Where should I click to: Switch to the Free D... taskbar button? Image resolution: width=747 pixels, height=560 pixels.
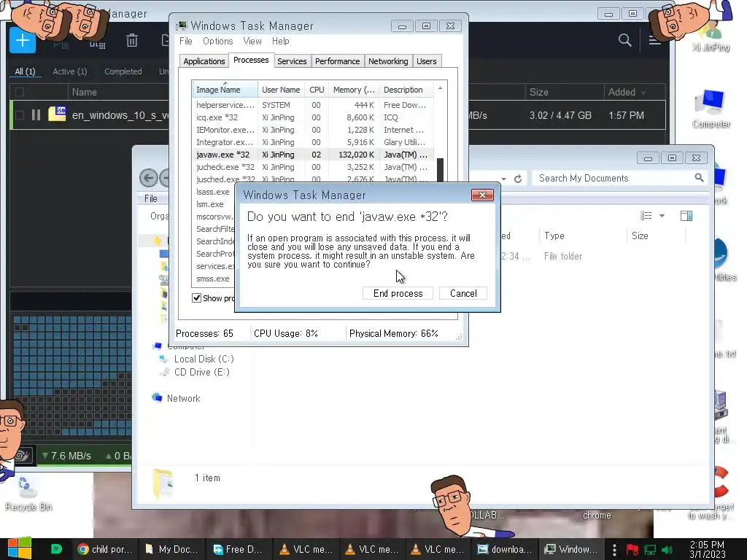point(238,549)
